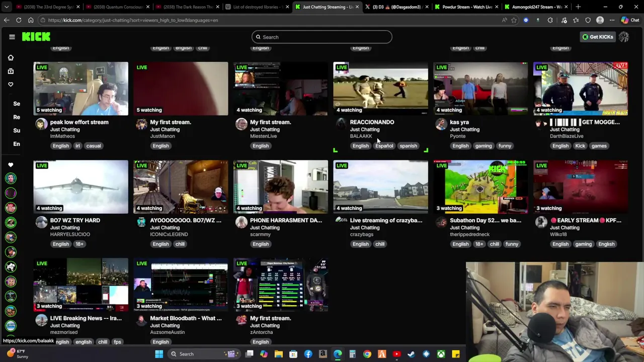Select the Español tag under BALAAKK
644x362 pixels.
point(384,146)
